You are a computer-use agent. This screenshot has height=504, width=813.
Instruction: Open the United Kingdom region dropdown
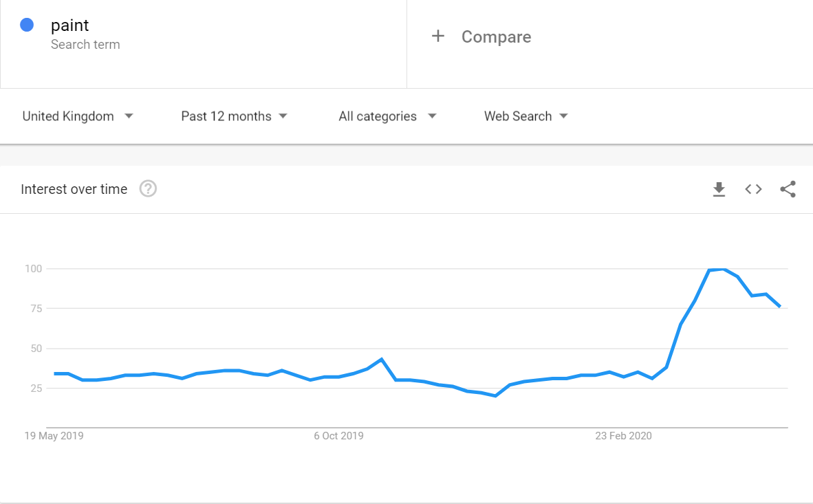click(78, 116)
